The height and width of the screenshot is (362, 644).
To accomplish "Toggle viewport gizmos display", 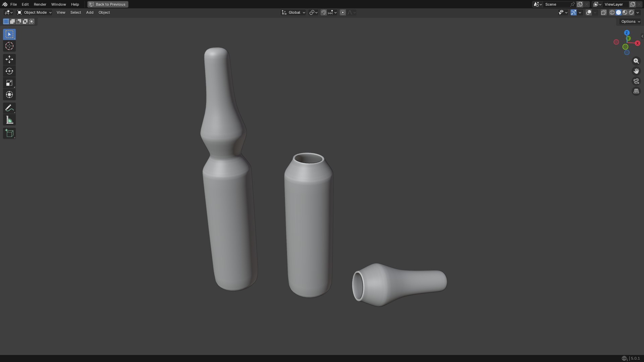I will 574,12.
